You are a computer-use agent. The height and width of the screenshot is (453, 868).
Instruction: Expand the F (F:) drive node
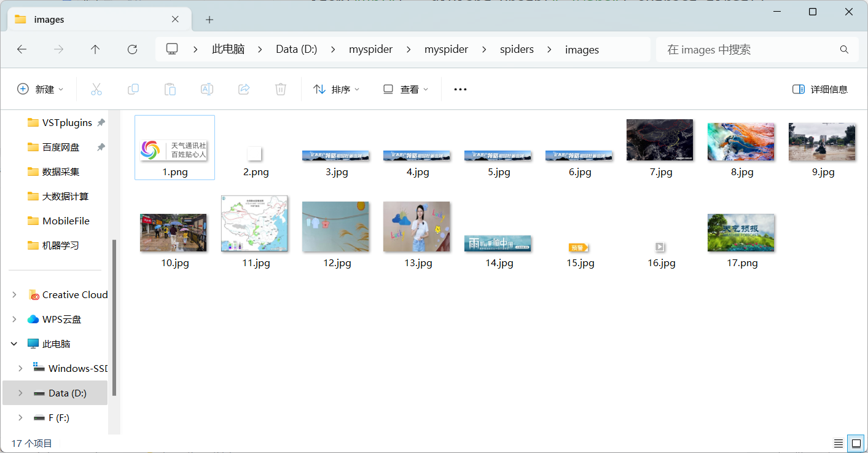coord(20,417)
